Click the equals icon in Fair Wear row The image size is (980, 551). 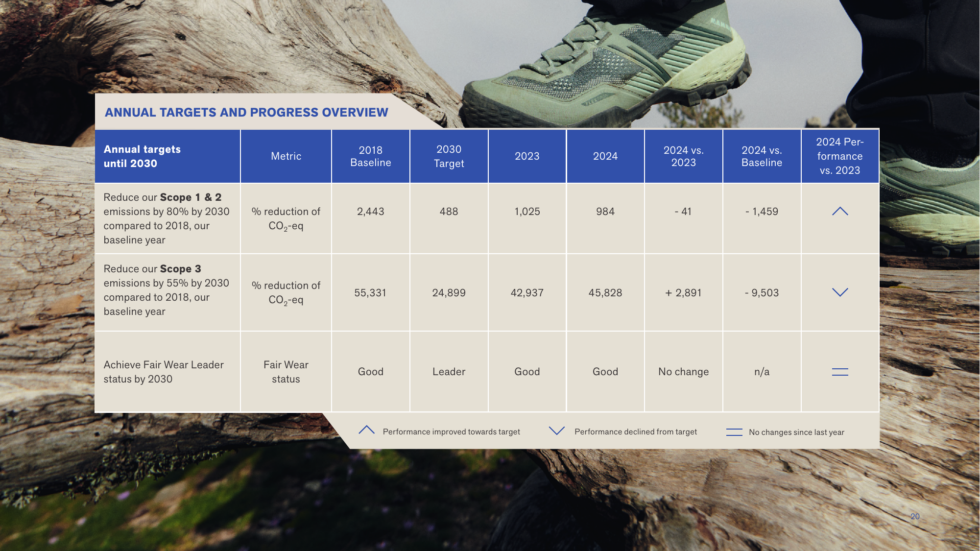click(x=840, y=372)
